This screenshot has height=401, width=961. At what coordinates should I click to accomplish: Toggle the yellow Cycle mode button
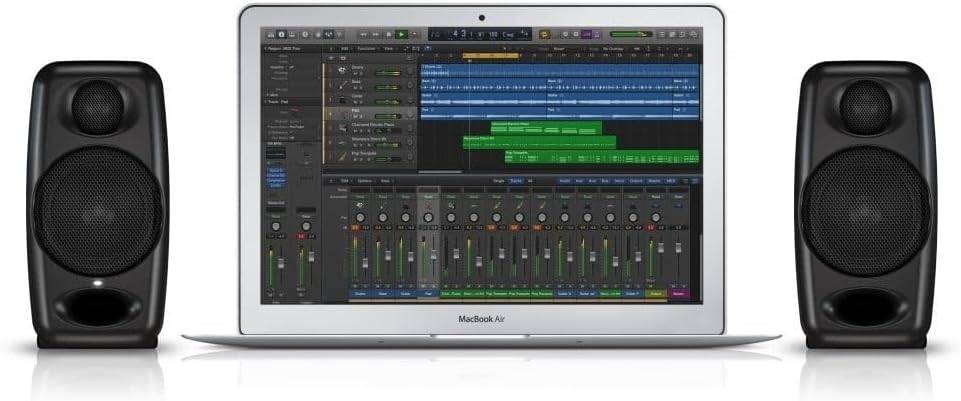[x=544, y=35]
